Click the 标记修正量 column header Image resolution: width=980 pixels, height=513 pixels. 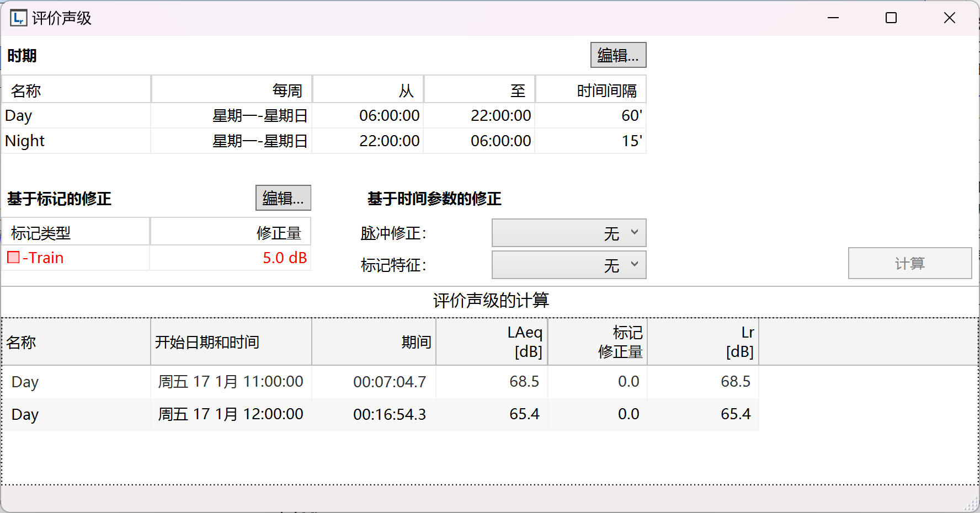(x=598, y=342)
